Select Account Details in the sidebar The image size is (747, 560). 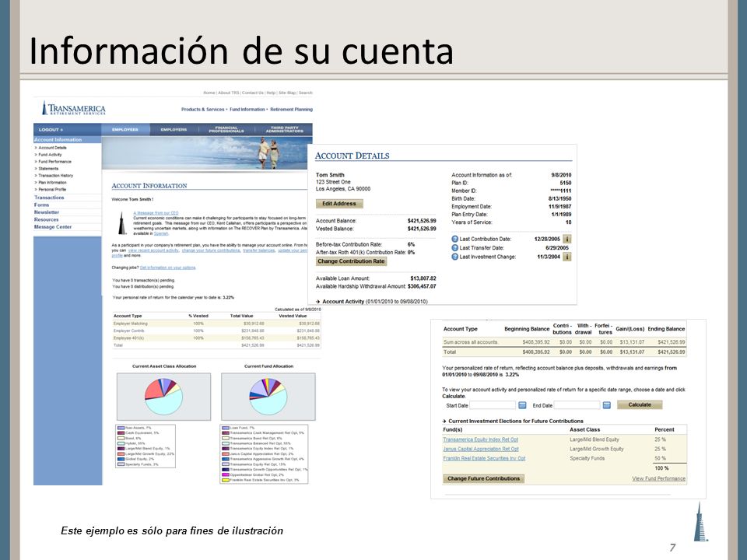tap(52, 148)
